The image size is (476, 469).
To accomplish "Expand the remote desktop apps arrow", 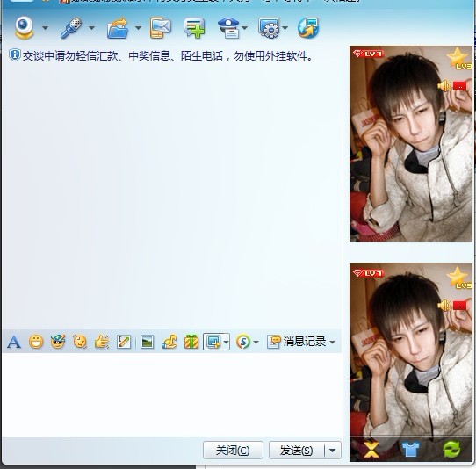I will 285,28.
